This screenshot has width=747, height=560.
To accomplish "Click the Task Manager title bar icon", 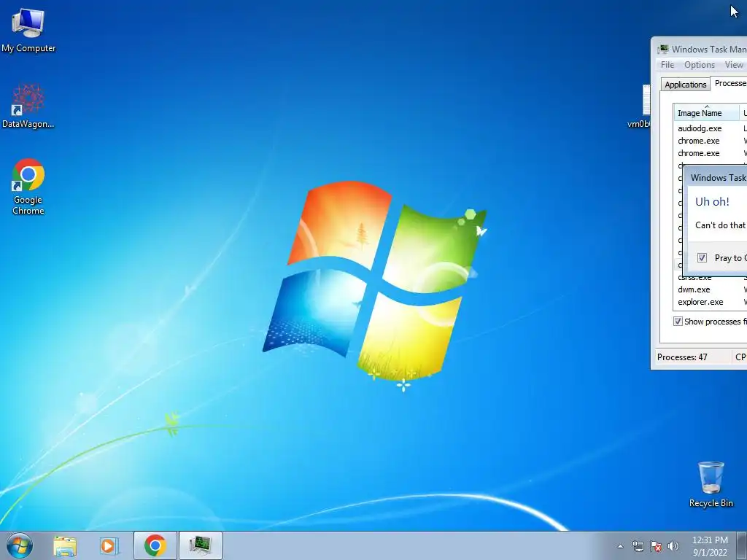I will pos(662,50).
